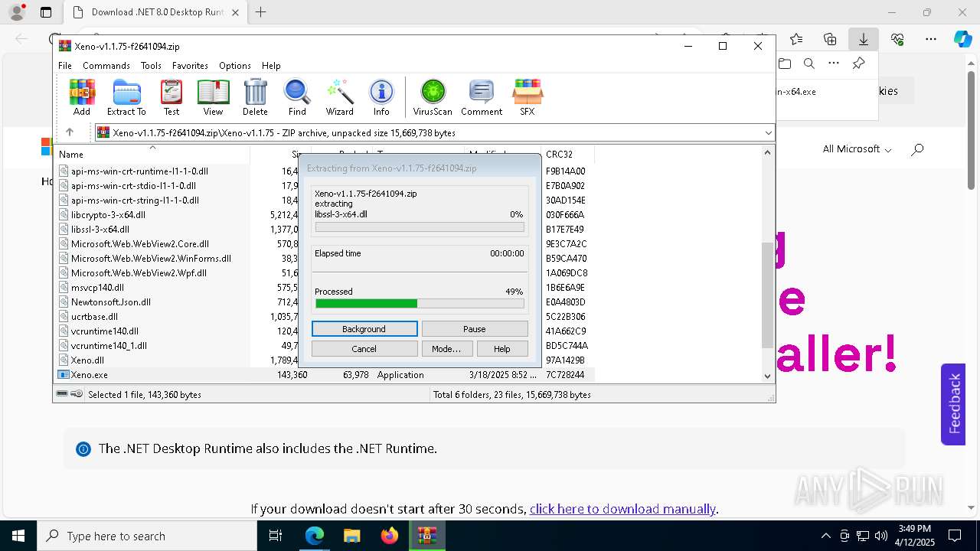Open Edge from the taskbar
Screen dimensions: 980x551
(x=315, y=536)
